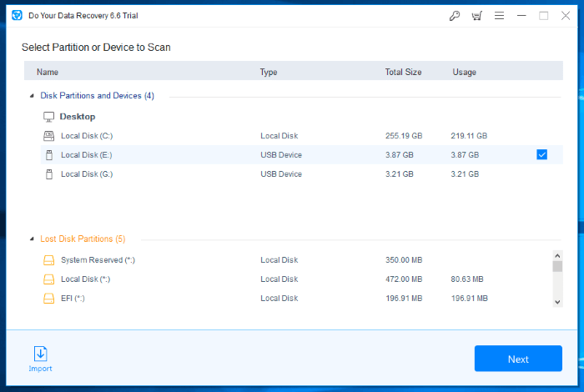Minimize the Data Recovery window
Screen dimensions: 584x392
pos(521,16)
